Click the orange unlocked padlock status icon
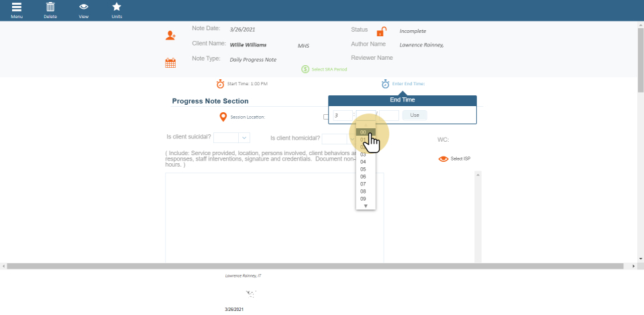 [381, 32]
